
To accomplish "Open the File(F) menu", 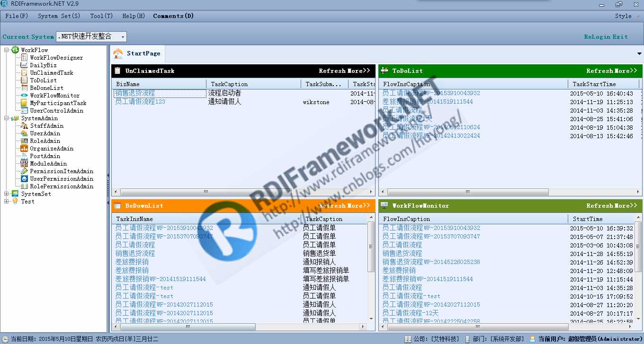I will [17, 16].
